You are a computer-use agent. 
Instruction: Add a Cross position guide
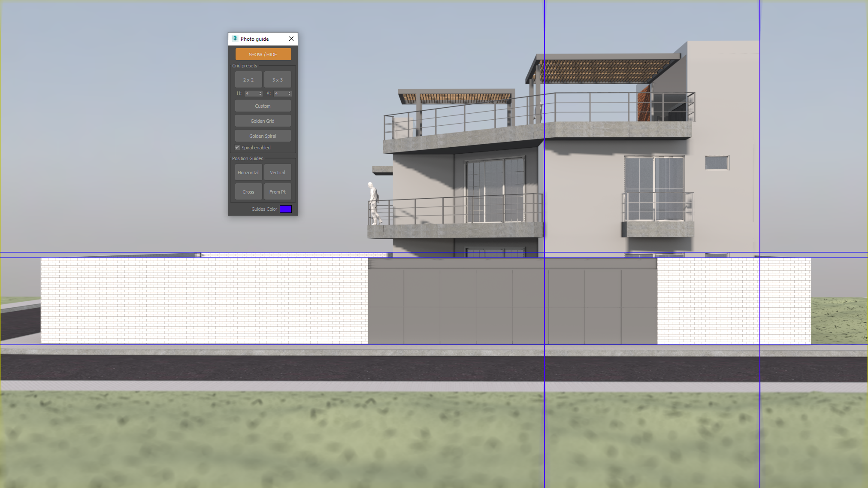[x=248, y=192]
